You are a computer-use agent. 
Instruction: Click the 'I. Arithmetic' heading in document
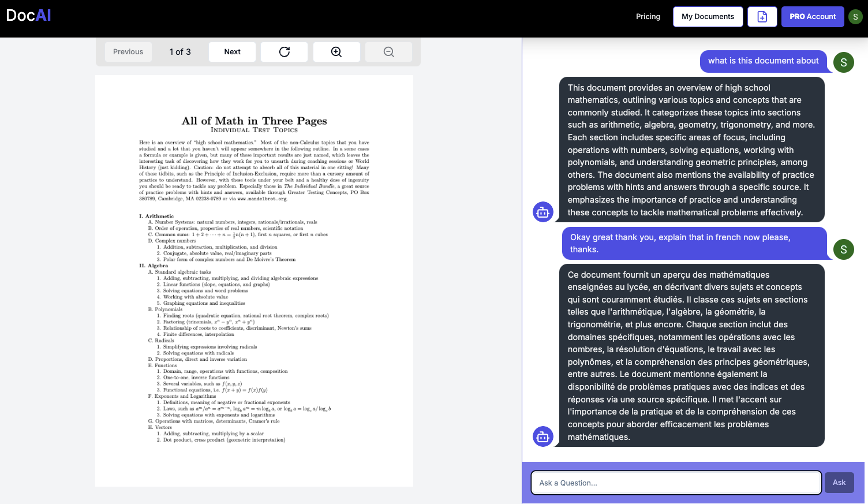(156, 216)
